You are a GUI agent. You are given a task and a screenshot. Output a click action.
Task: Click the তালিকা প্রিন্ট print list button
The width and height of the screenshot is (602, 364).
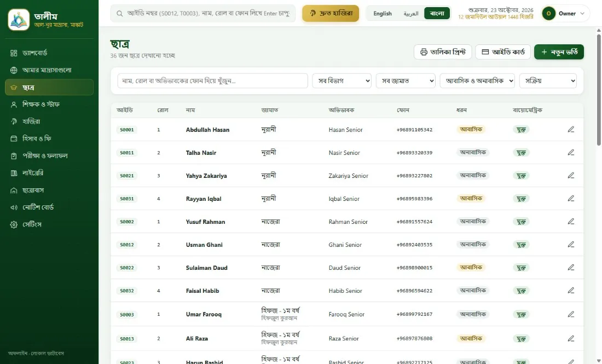[x=443, y=52]
